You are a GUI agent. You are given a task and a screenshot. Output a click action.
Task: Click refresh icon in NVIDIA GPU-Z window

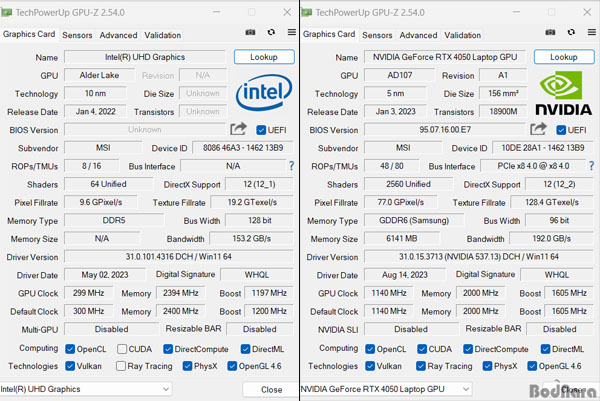571,32
